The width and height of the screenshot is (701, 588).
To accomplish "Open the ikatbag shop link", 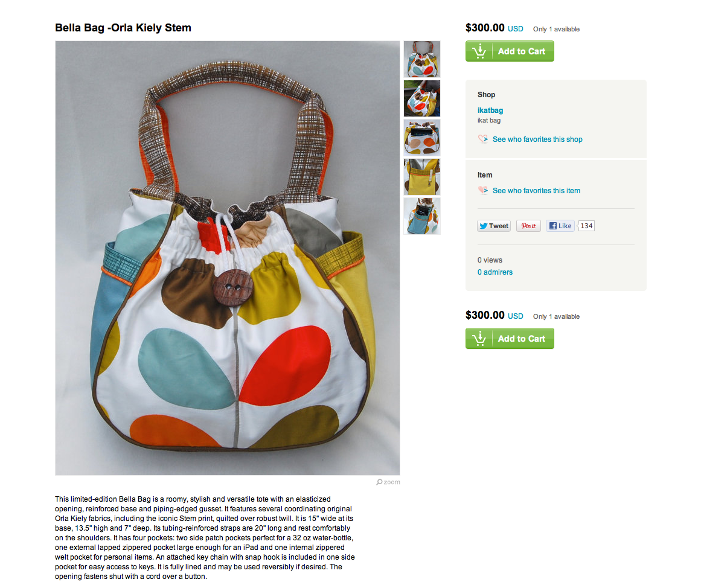I will 490,110.
